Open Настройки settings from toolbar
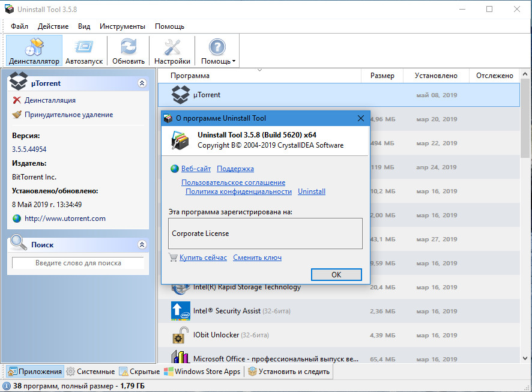 click(172, 51)
